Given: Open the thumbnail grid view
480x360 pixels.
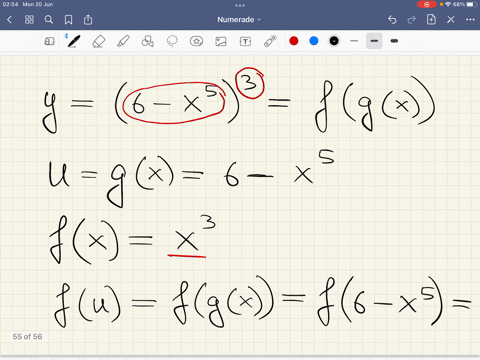Looking at the screenshot, I should click(x=29, y=20).
